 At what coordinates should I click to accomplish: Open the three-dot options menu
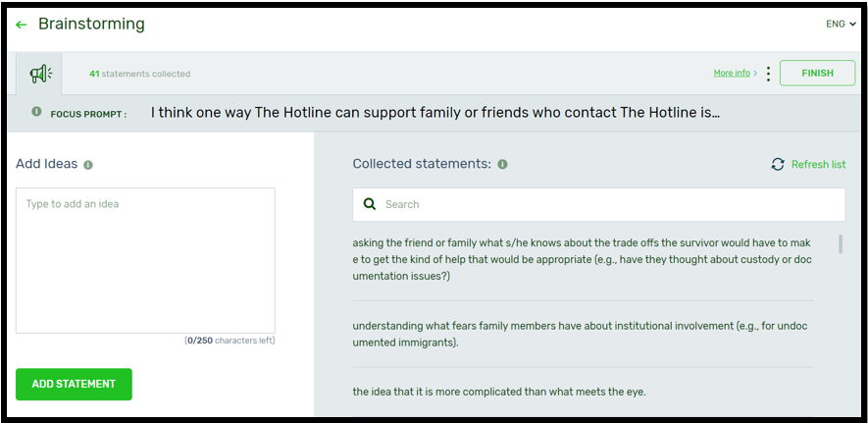[768, 74]
